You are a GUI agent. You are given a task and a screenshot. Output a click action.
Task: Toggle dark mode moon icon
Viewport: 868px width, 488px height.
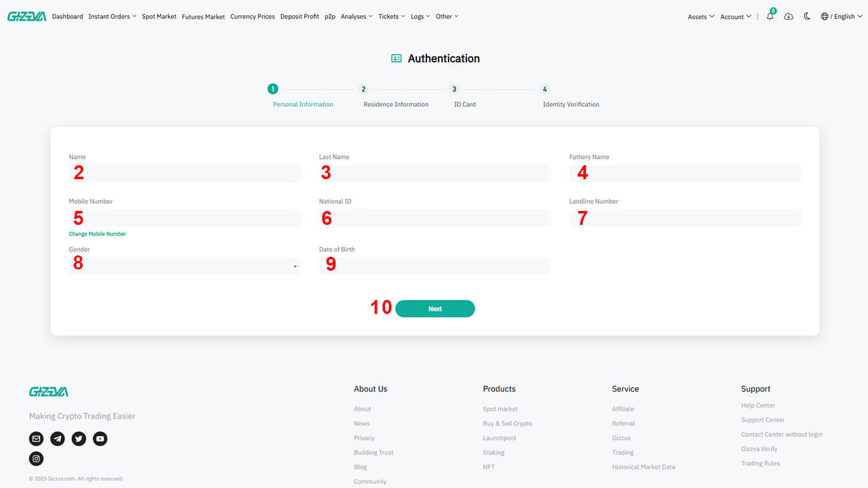tap(807, 17)
